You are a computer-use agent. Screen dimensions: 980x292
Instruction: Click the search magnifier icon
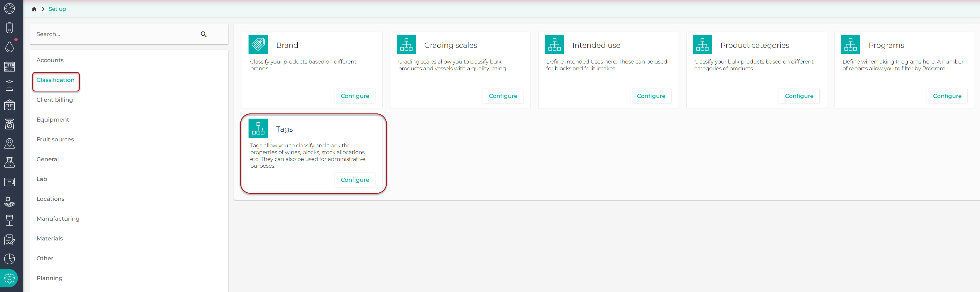click(x=203, y=34)
